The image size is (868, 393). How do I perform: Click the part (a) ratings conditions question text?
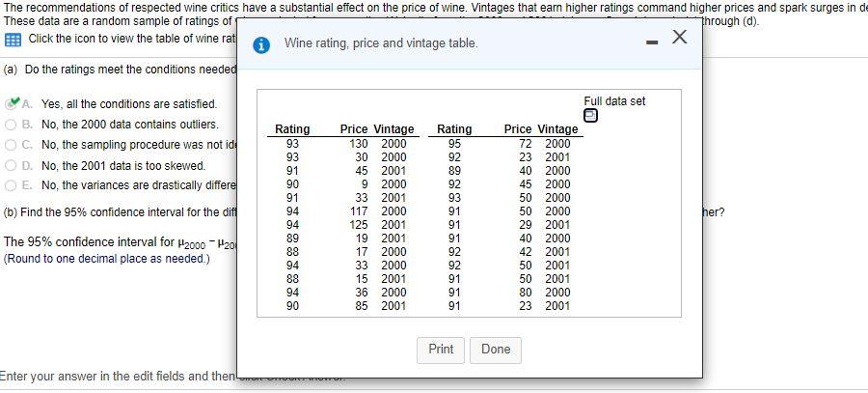coord(121,70)
